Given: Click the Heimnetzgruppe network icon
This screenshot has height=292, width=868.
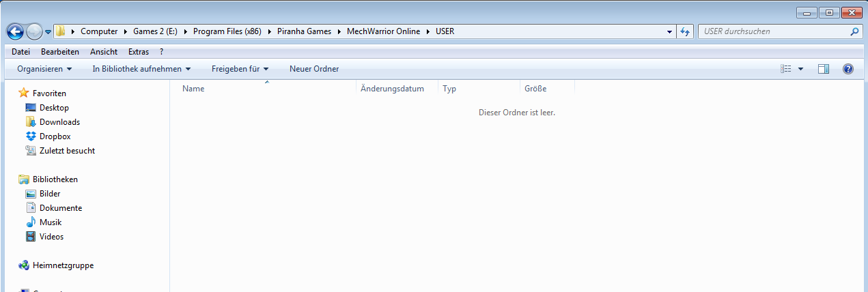Looking at the screenshot, I should (24, 265).
